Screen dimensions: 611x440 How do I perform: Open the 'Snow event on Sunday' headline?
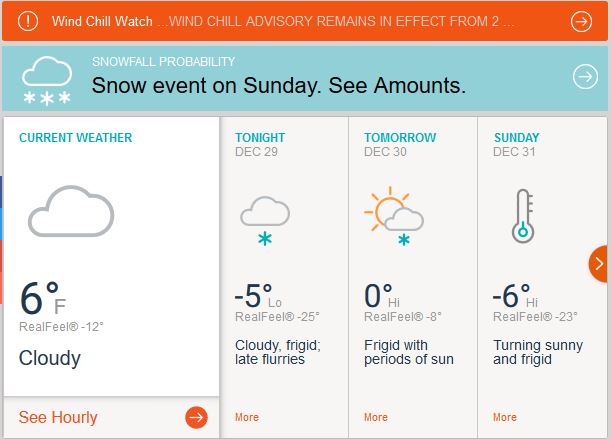279,86
